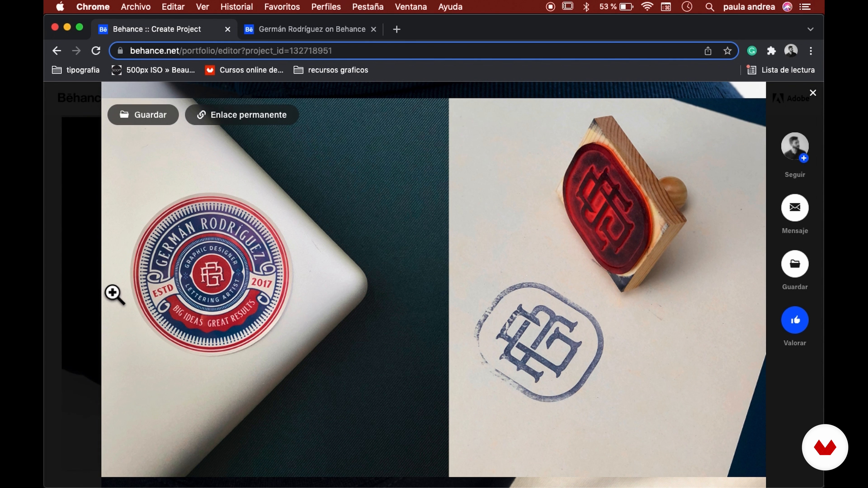Screen dimensions: 868x488
Task: Click the Time Machine clock icon
Action: [x=686, y=7]
